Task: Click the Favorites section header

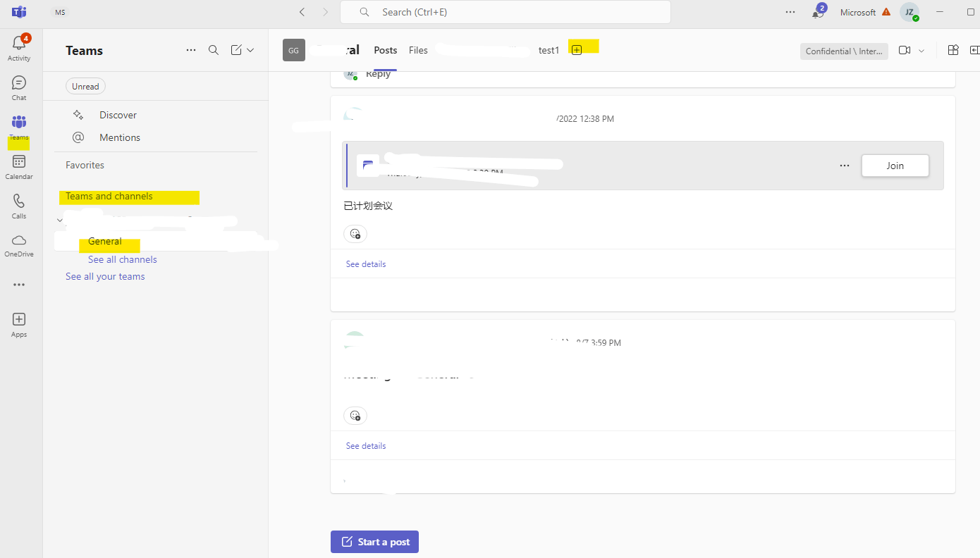Action: pos(85,165)
